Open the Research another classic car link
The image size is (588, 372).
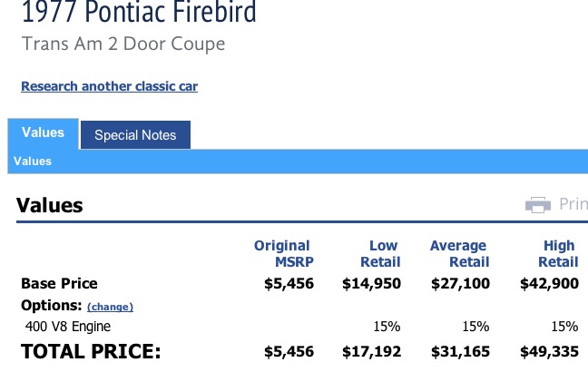110,86
